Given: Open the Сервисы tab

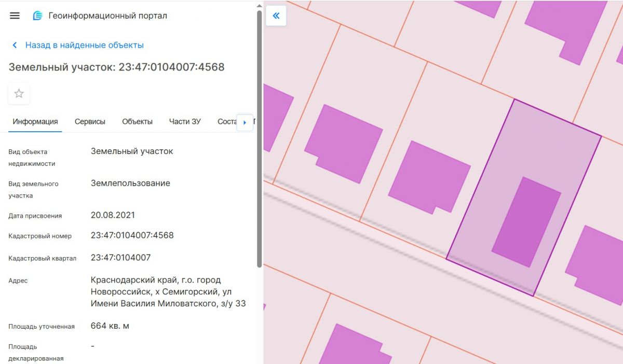Looking at the screenshot, I should 90,122.
